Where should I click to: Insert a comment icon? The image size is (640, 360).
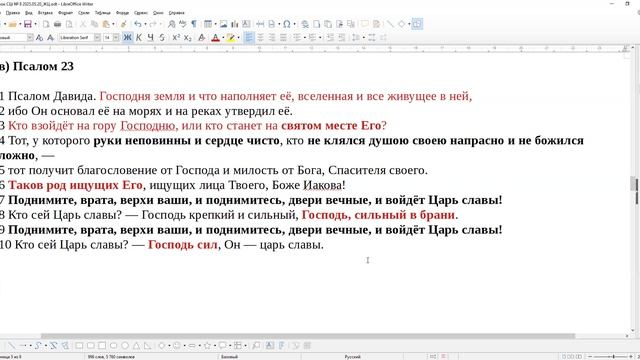tap(364, 24)
